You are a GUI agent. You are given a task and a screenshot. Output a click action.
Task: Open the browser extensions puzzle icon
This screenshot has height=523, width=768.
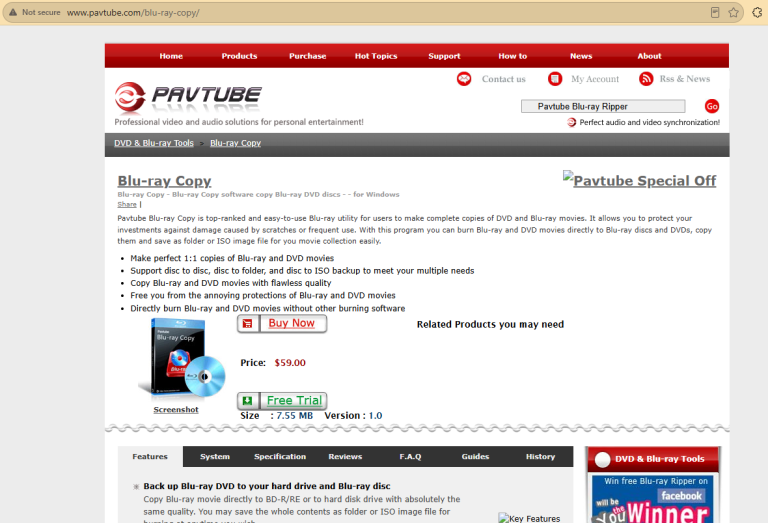click(x=757, y=13)
